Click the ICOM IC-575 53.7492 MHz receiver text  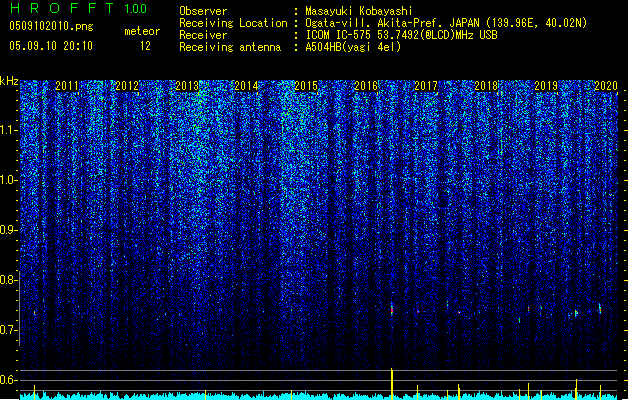[x=401, y=35]
